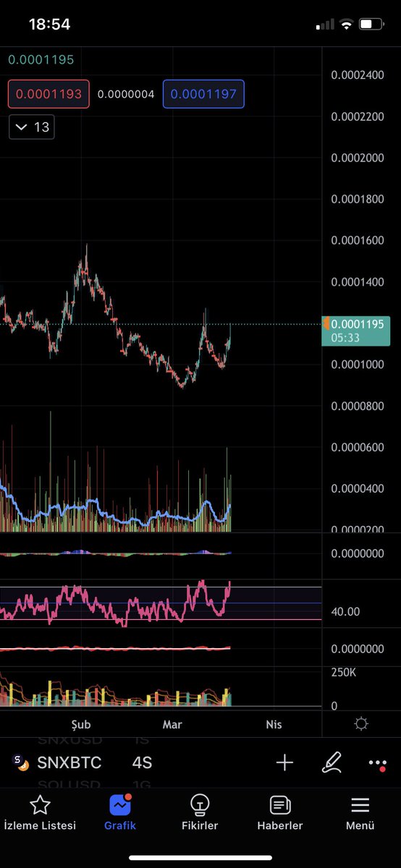Image resolution: width=401 pixels, height=868 pixels.
Task: Select the Nis date label
Action: point(274,724)
